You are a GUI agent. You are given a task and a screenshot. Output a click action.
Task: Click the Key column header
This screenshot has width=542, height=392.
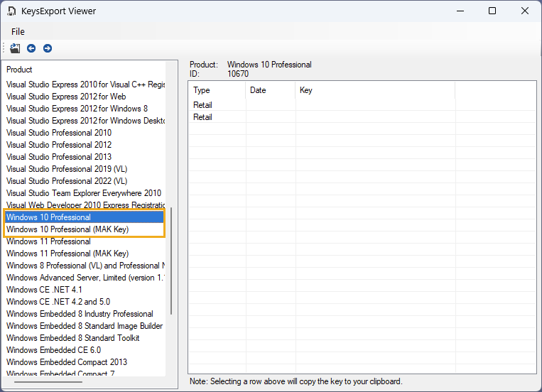376,90
